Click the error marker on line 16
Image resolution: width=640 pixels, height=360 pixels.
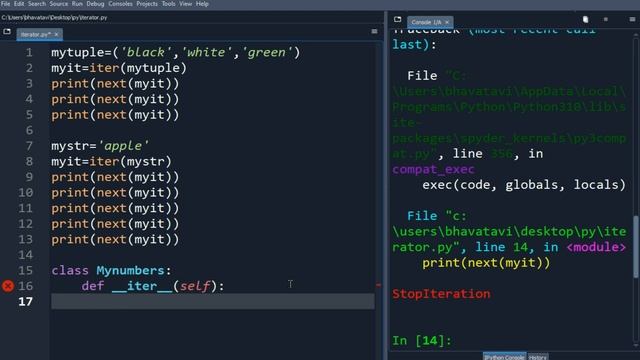coord(8,286)
